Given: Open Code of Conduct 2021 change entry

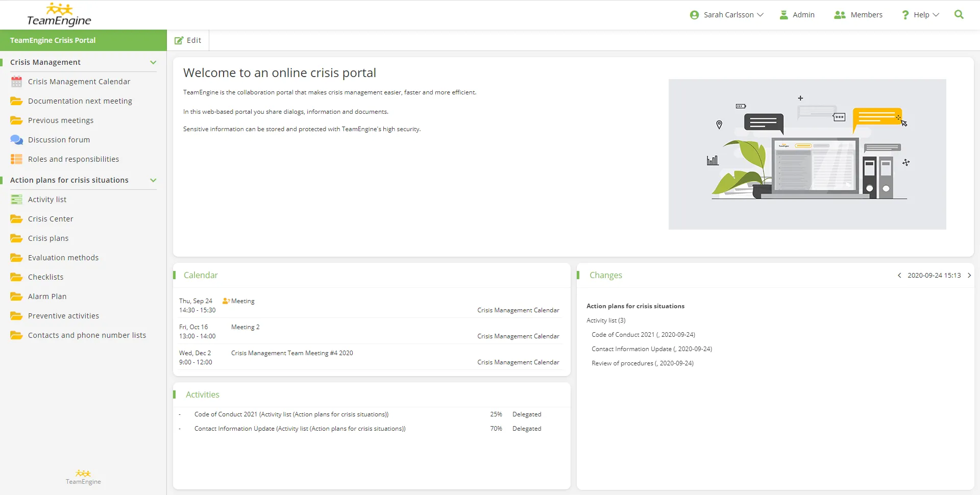Looking at the screenshot, I should coord(643,335).
